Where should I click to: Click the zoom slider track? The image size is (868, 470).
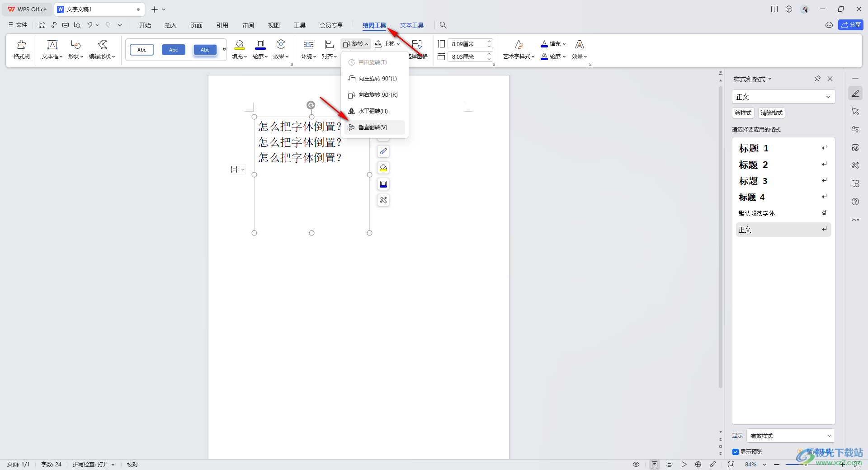(x=809, y=465)
